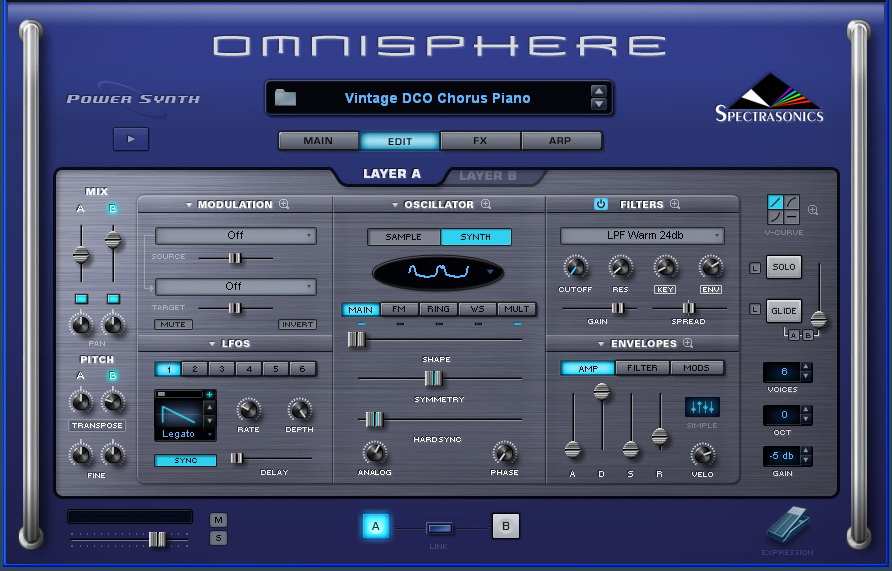The width and height of the screenshot is (892, 571).
Task: Toggle the Glide button
Action: (x=784, y=311)
